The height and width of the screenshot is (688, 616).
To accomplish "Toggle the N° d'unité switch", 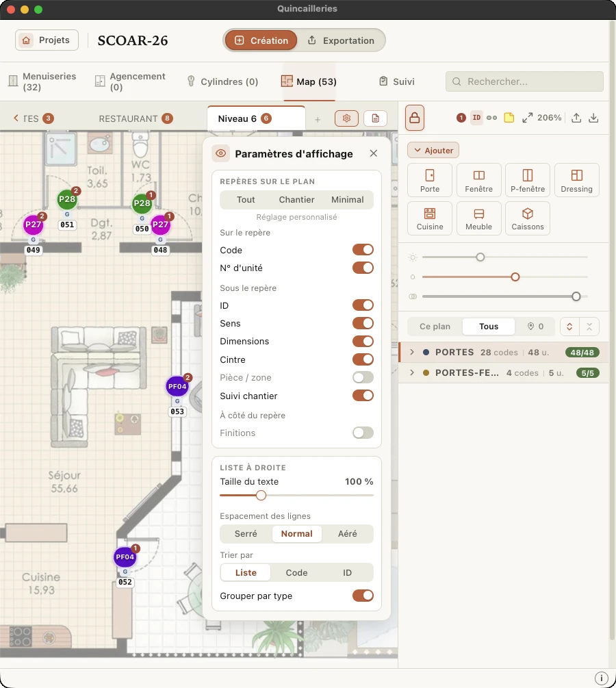I will (363, 268).
